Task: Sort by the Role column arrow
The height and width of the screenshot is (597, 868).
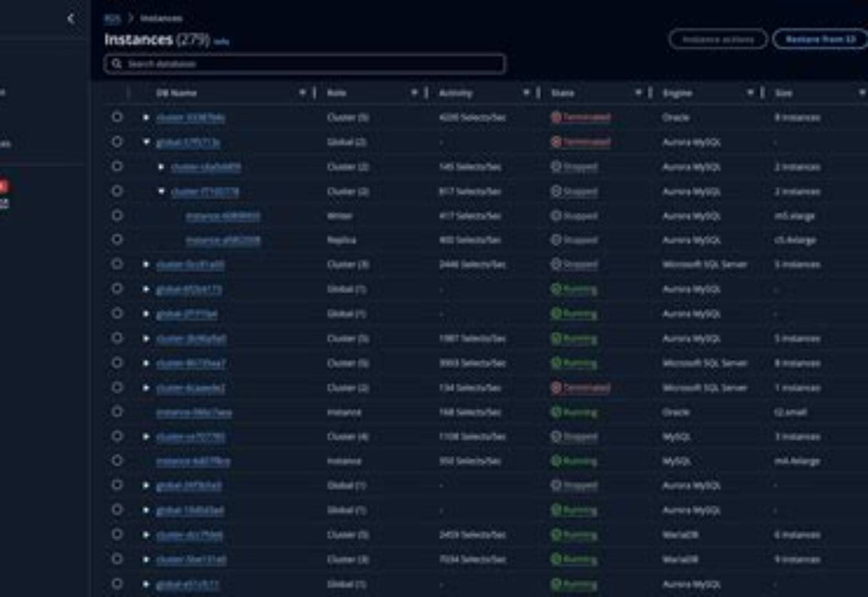Action: pos(414,93)
